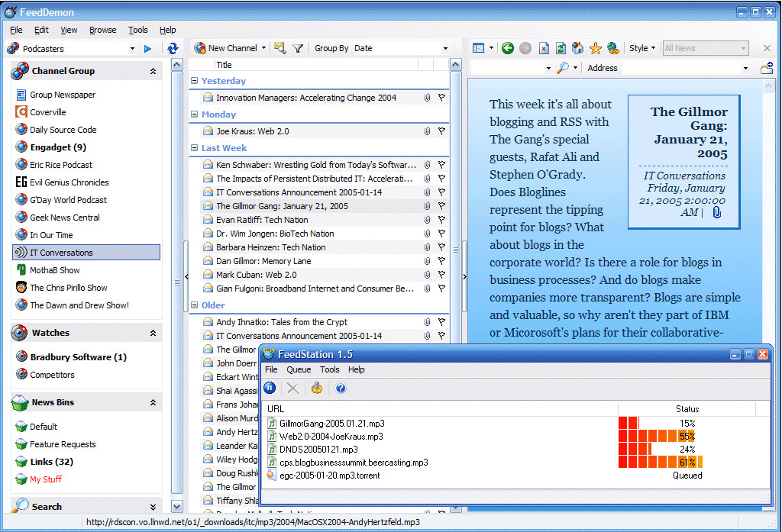Click the magnifier search icon in address bar
This screenshot has width=782, height=532.
click(563, 67)
